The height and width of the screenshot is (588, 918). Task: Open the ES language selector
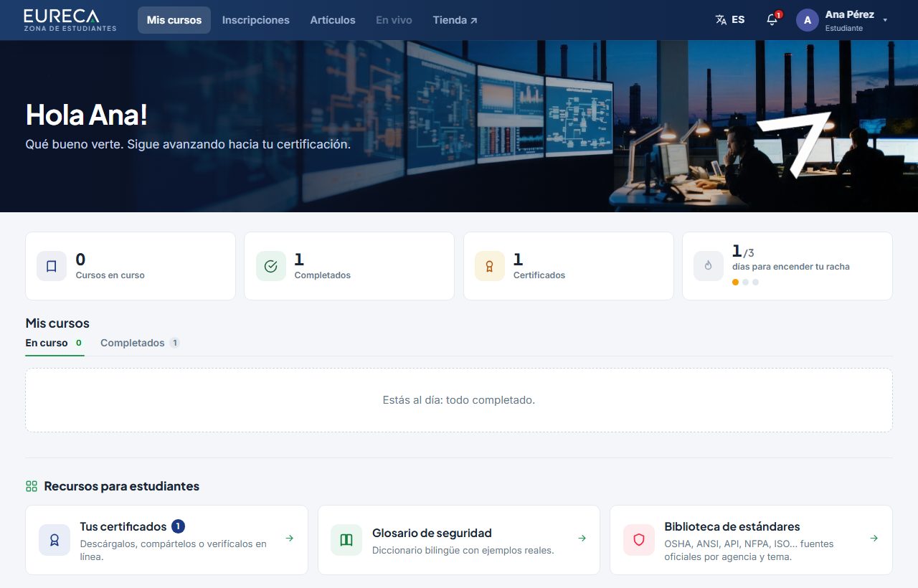pyautogui.click(x=730, y=20)
